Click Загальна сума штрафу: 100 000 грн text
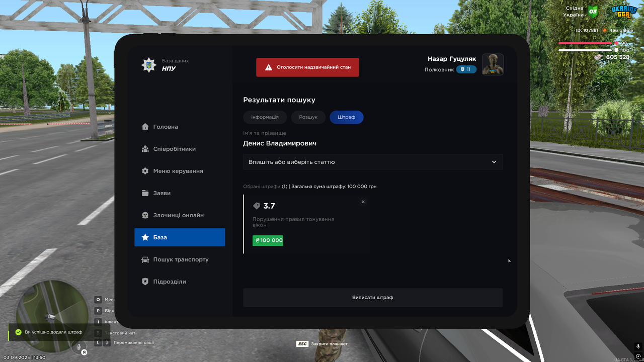Screen dimensions: 644x362 click(x=334, y=187)
